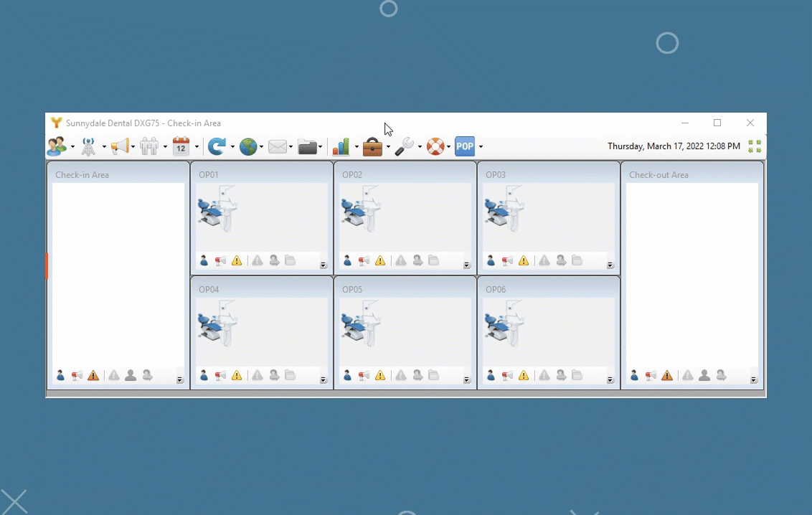Open dropdown arrow next to antenna icon

(x=104, y=147)
